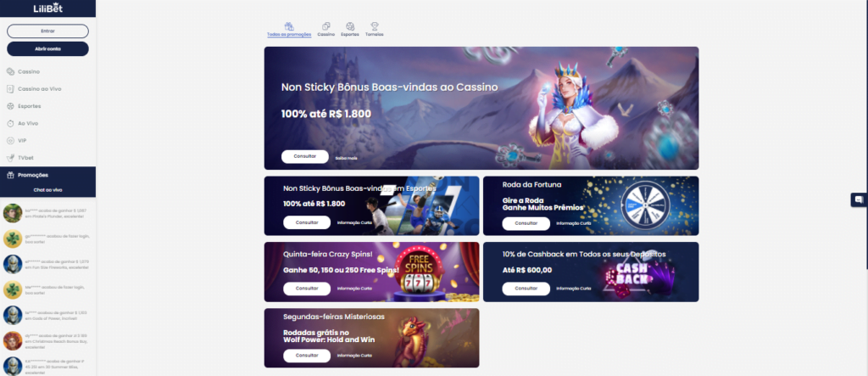Open Informação Curta for Cashback promotion
The image size is (868, 376).
(574, 289)
